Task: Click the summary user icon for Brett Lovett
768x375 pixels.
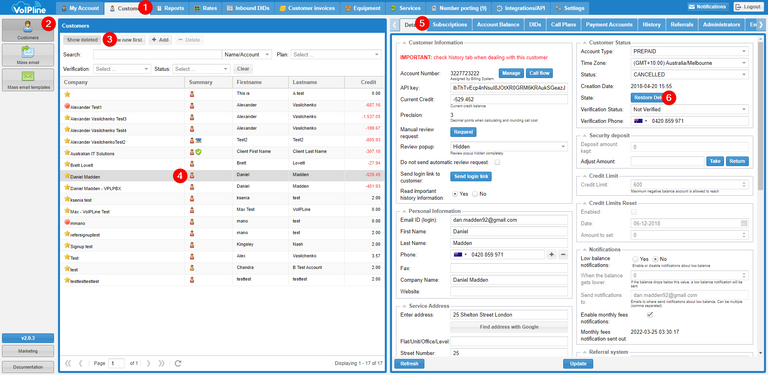Action: (x=192, y=164)
